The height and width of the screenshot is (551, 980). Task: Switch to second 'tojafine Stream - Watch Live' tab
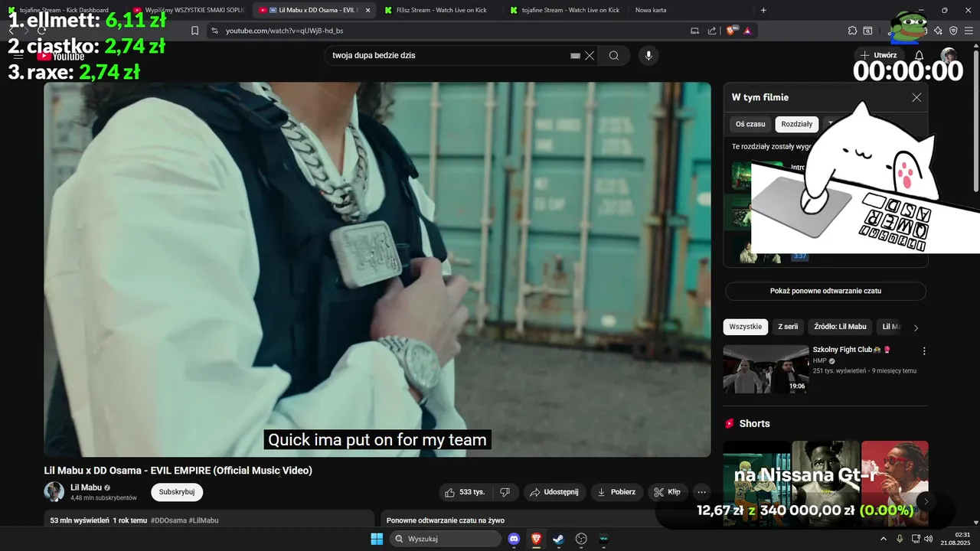pyautogui.click(x=565, y=10)
